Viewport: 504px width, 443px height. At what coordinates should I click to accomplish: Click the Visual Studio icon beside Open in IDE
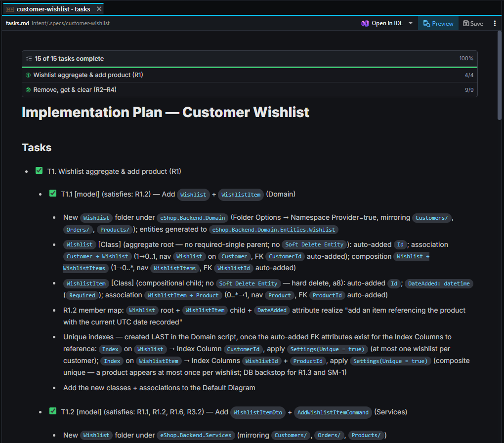point(365,23)
